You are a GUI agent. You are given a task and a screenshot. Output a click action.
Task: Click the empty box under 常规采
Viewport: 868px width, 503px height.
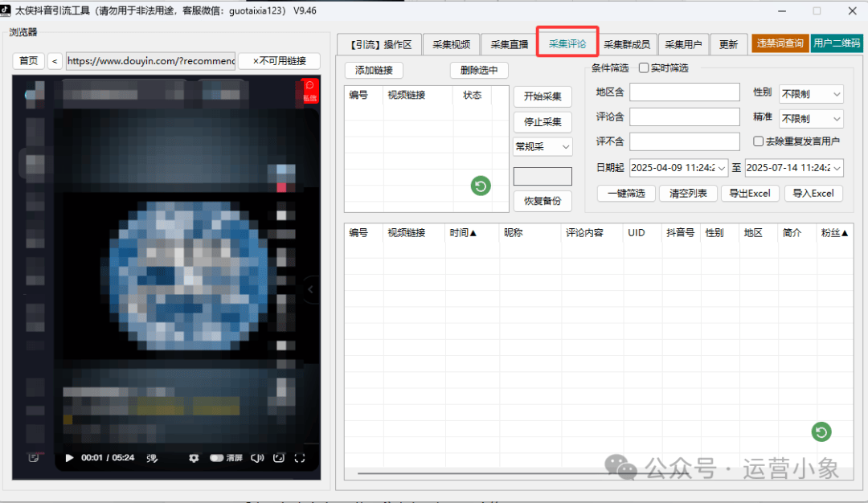pos(542,176)
